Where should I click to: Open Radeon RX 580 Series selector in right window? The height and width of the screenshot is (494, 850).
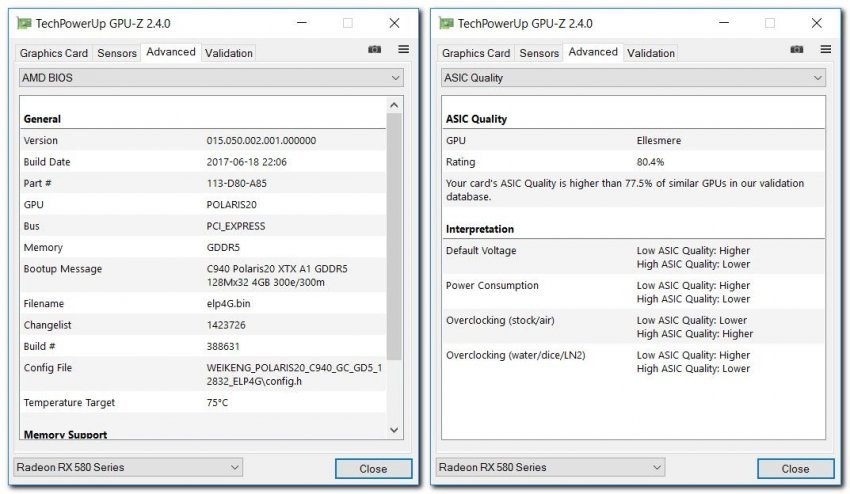point(550,467)
